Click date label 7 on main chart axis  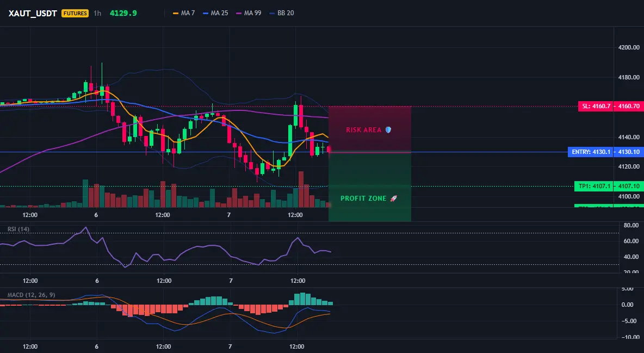(x=229, y=215)
